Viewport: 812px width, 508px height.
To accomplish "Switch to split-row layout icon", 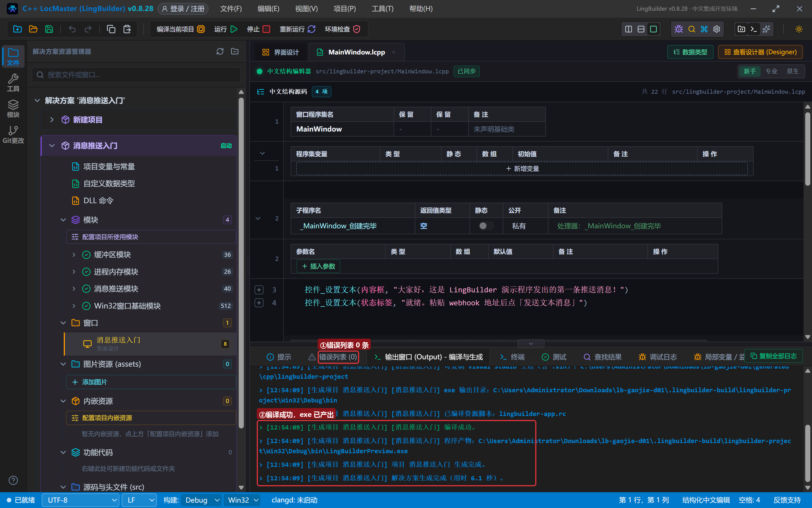I will (x=641, y=29).
